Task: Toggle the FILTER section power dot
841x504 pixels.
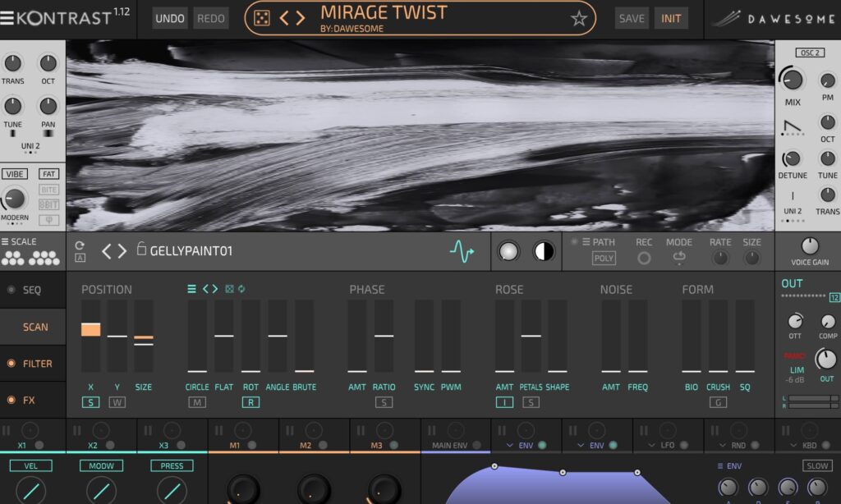Action: point(11,364)
